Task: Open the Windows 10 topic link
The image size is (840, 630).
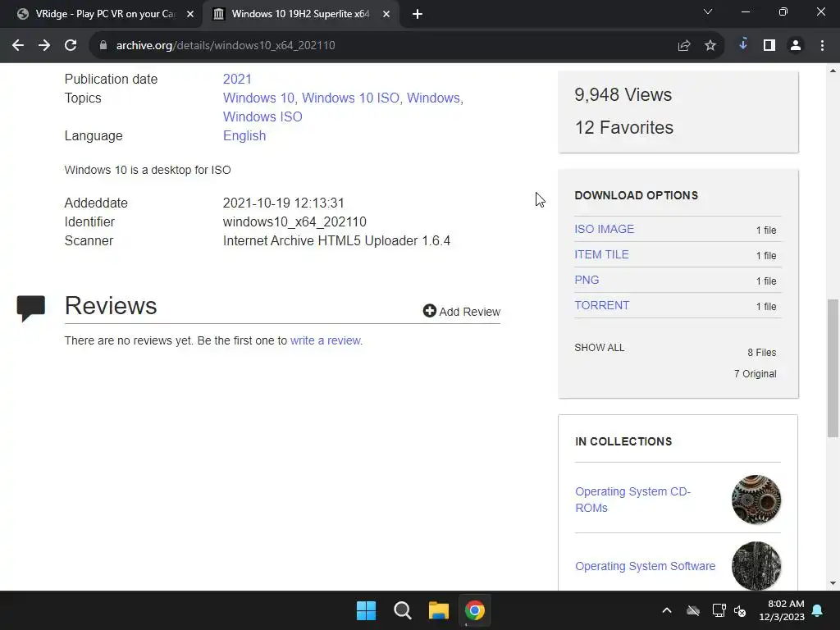Action: (258, 98)
